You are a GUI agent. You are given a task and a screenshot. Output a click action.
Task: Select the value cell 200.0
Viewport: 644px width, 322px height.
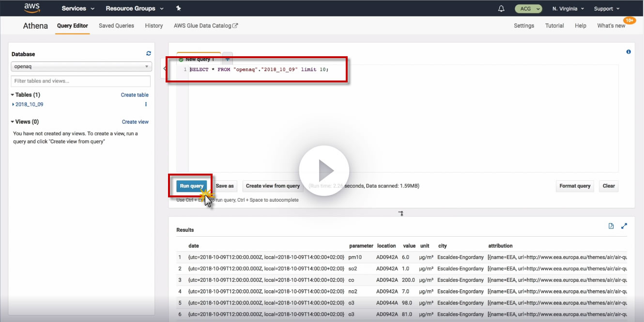pos(409,280)
